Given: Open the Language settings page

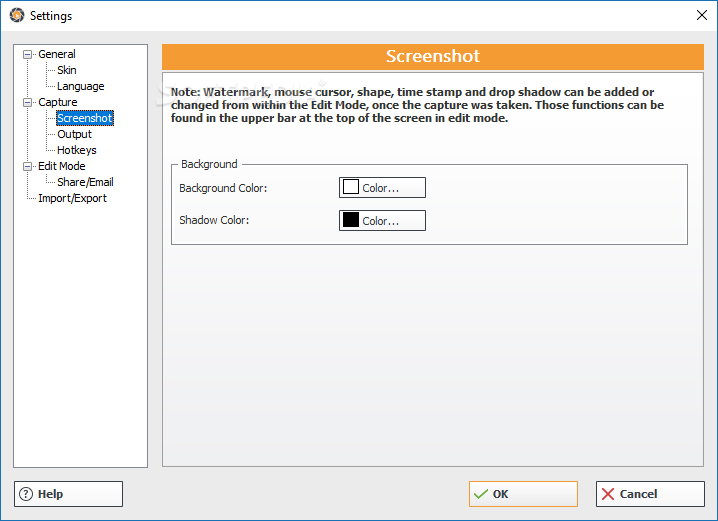Looking at the screenshot, I should coord(81,86).
